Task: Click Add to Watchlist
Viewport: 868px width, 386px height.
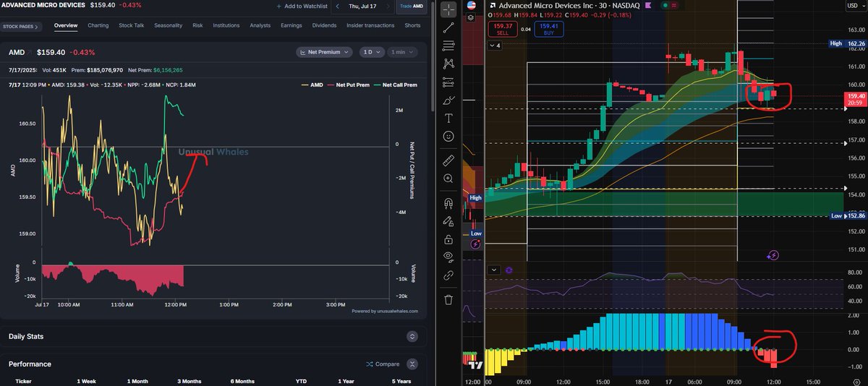Action: tap(302, 6)
